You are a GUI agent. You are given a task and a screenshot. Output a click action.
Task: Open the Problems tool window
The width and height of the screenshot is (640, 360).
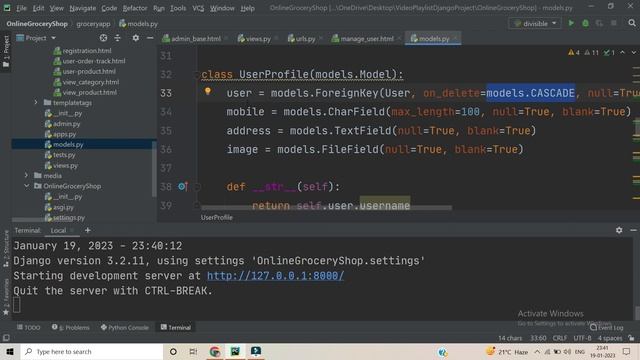(x=71, y=327)
